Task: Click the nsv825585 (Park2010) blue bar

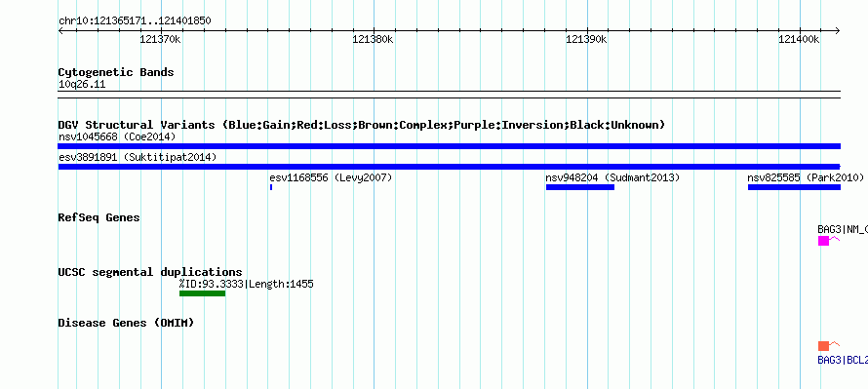Action: [x=794, y=187]
